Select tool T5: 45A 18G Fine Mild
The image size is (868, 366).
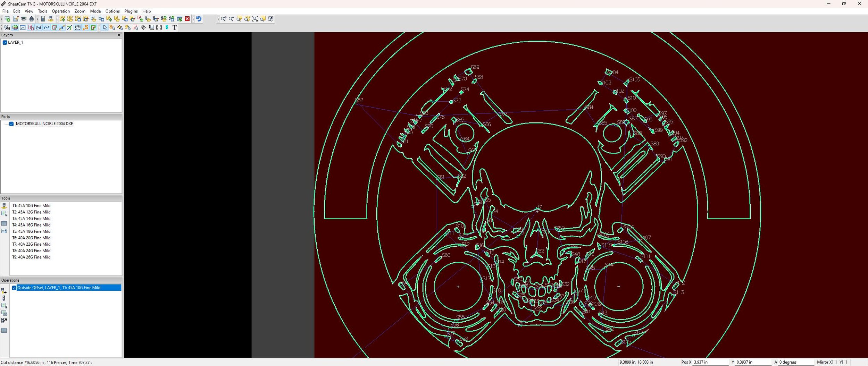click(31, 231)
